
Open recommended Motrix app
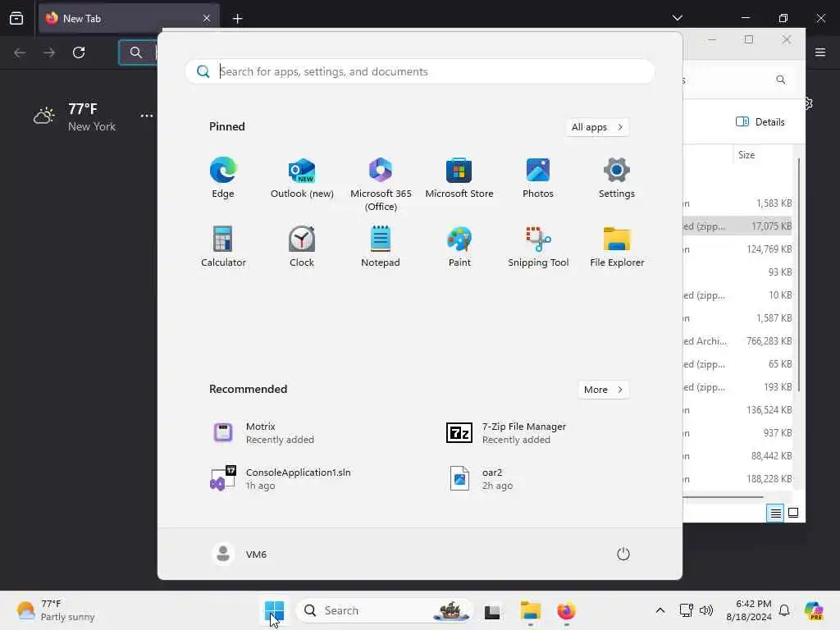coord(262,433)
